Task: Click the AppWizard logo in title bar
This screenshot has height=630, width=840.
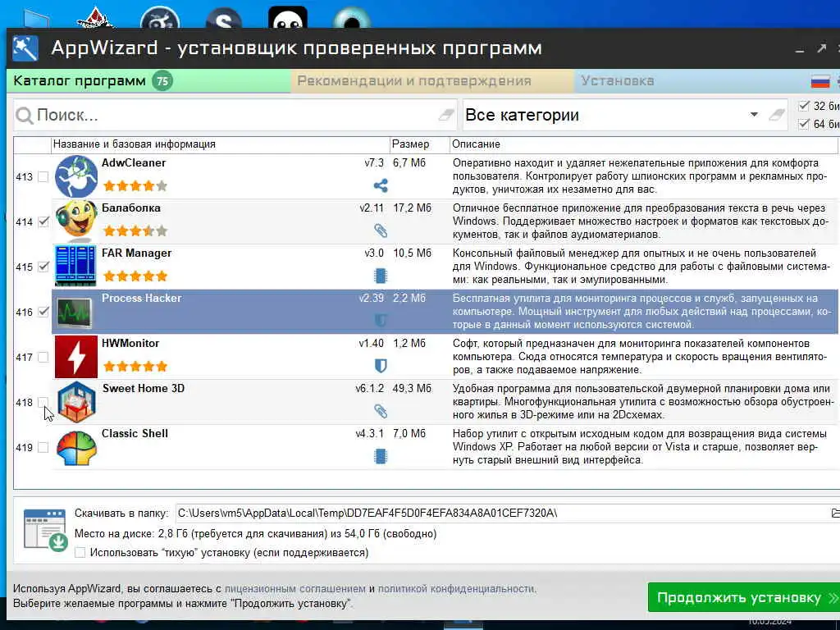Action: point(25,48)
